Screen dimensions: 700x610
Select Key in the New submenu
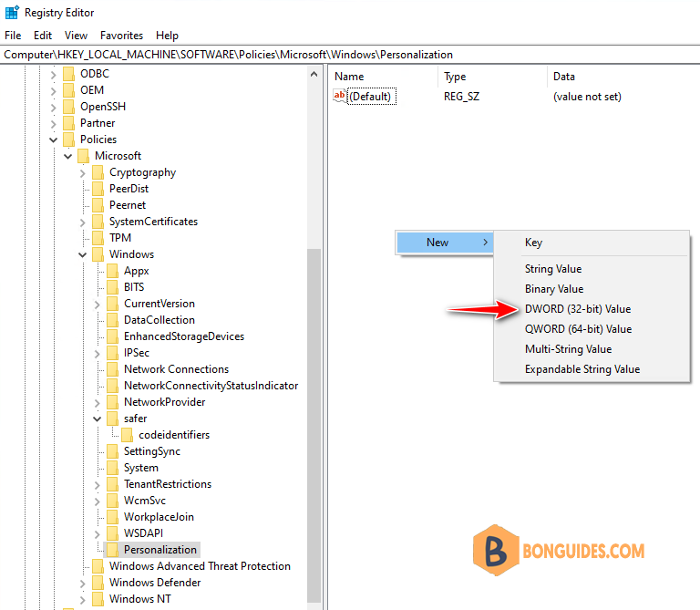[533, 243]
